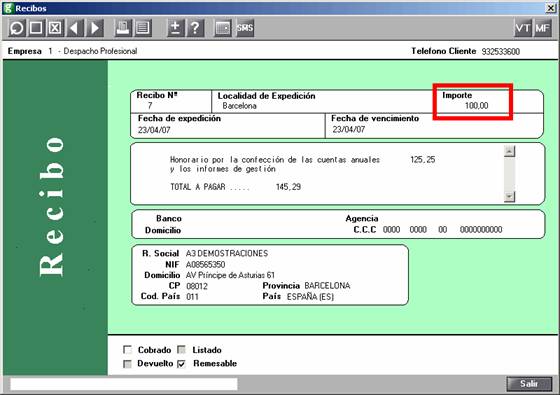Open the list view toolbar icon
The height and width of the screenshot is (395, 560).
coord(143,28)
